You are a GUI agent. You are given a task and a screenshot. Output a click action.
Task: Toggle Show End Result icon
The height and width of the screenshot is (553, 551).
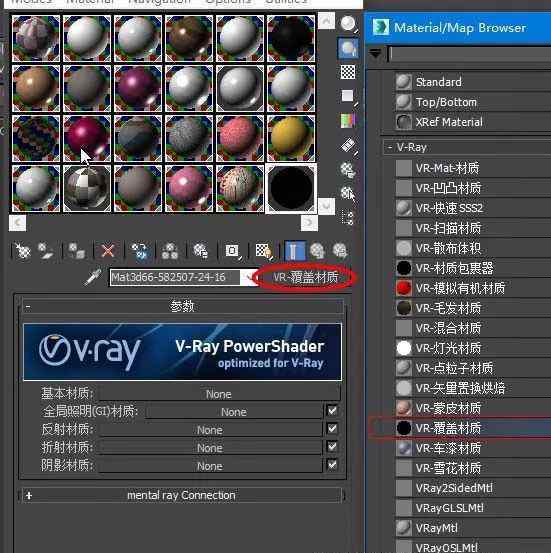[295, 251]
